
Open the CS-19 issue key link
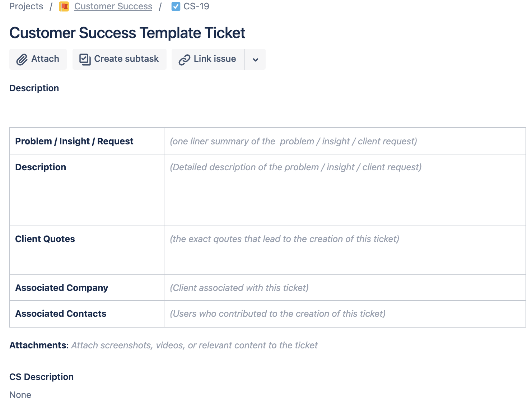[x=196, y=6]
